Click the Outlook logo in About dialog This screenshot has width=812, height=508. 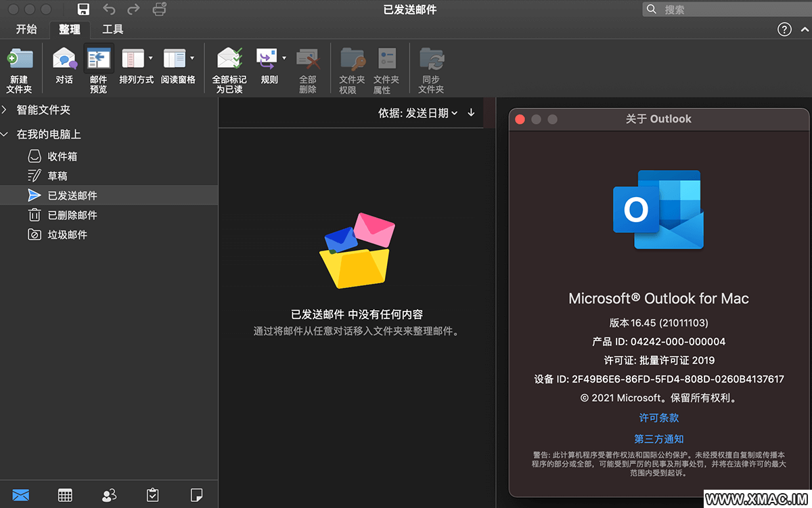tap(658, 210)
